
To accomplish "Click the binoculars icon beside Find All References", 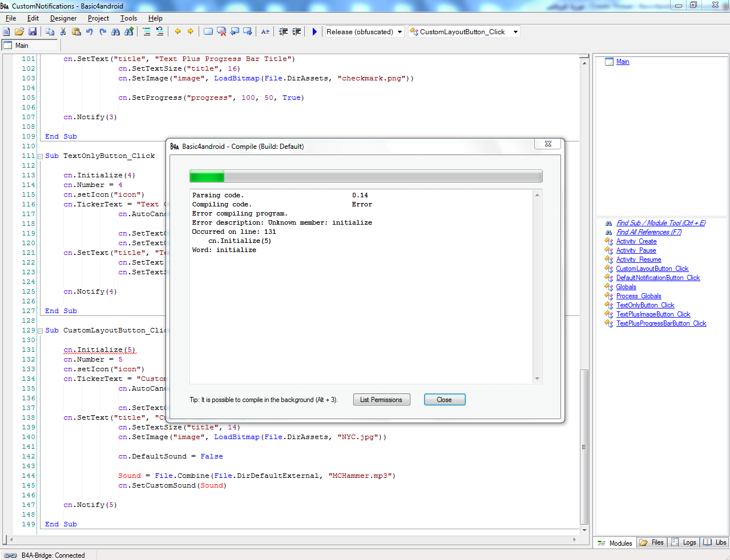I will coord(609,232).
